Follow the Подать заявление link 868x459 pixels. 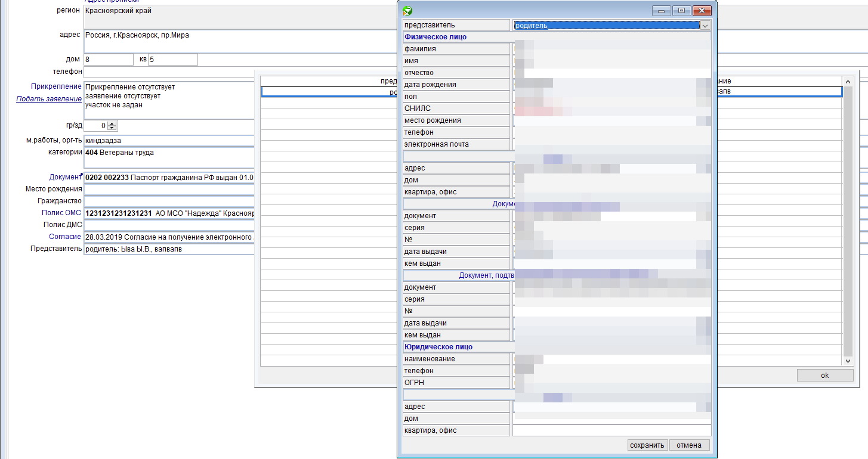pos(49,99)
